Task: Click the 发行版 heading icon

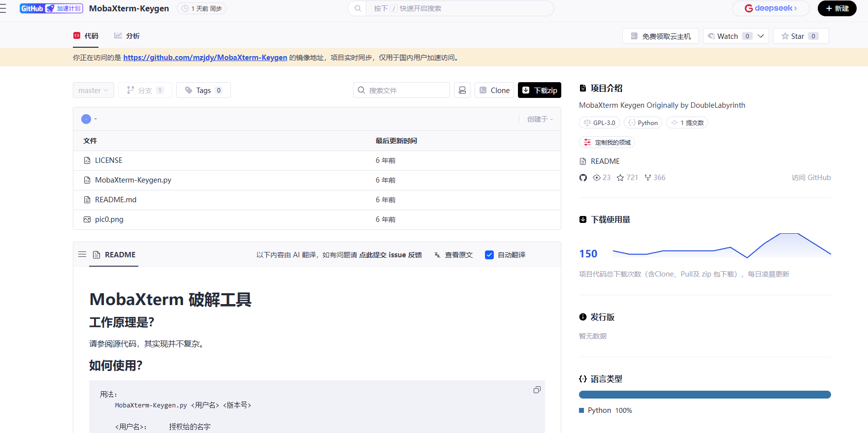Action: [583, 317]
